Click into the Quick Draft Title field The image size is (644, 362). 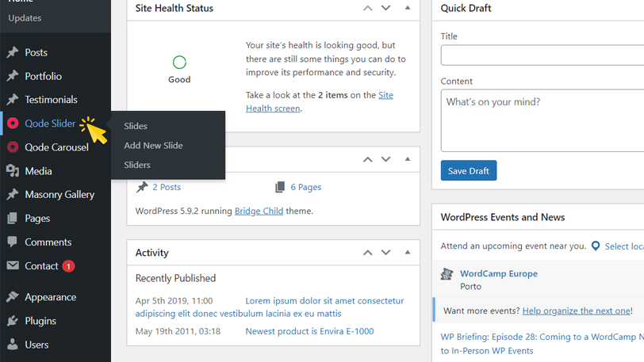tap(542, 55)
